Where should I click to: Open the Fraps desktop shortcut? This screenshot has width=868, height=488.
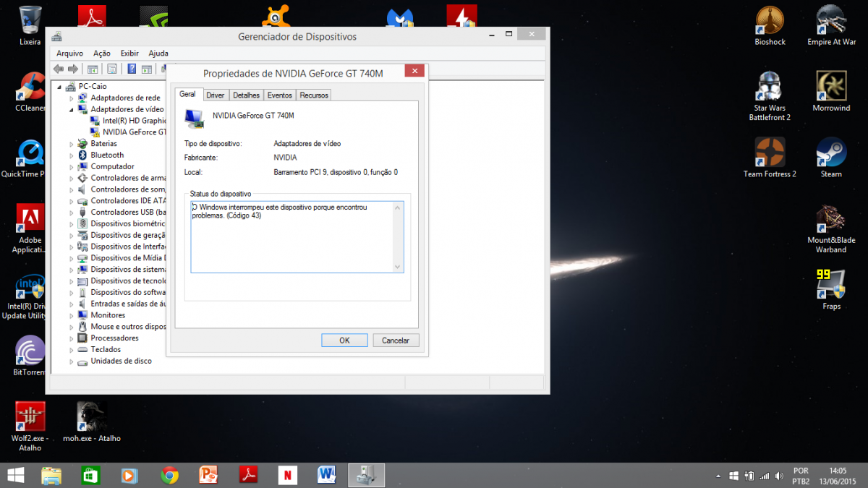[831, 289]
